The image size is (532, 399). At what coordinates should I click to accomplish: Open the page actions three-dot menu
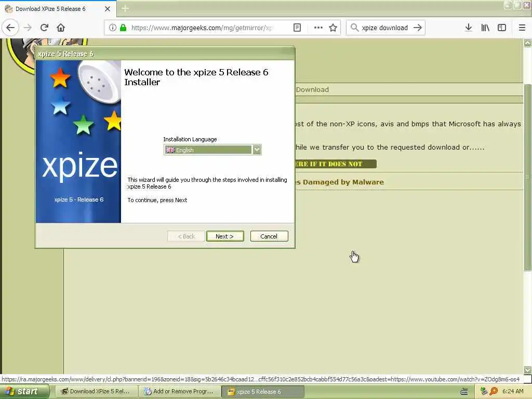[x=318, y=28]
